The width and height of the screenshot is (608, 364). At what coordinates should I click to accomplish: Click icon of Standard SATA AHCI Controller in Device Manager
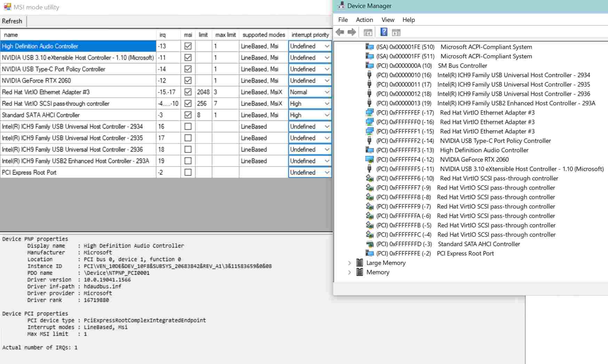370,244
